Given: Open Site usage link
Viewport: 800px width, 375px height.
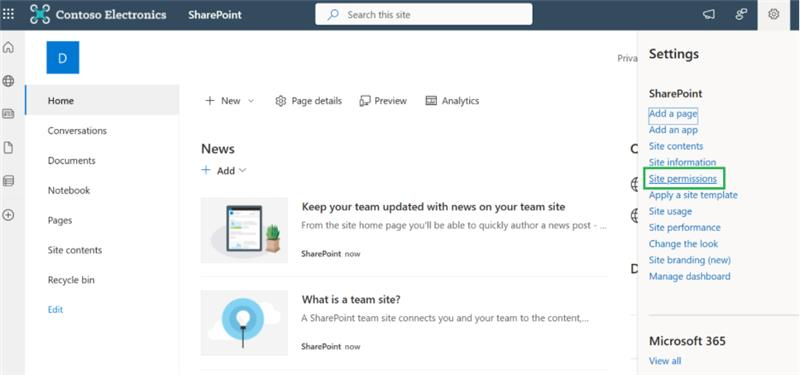Looking at the screenshot, I should 670,211.
